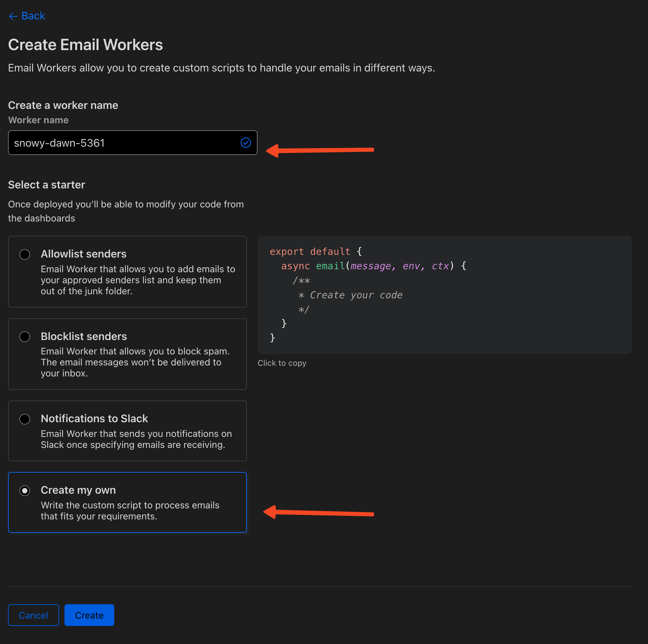
Task: Click the 'export default {' code line
Action: tap(316, 252)
